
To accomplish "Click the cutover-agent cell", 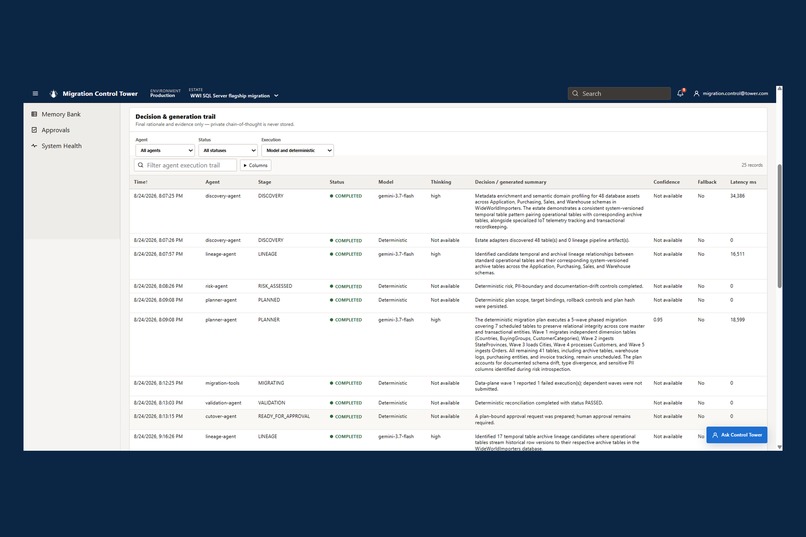I will click(x=221, y=416).
